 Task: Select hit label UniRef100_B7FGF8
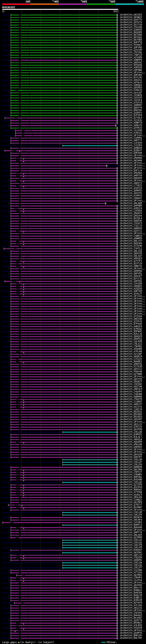tap(131, 115)
